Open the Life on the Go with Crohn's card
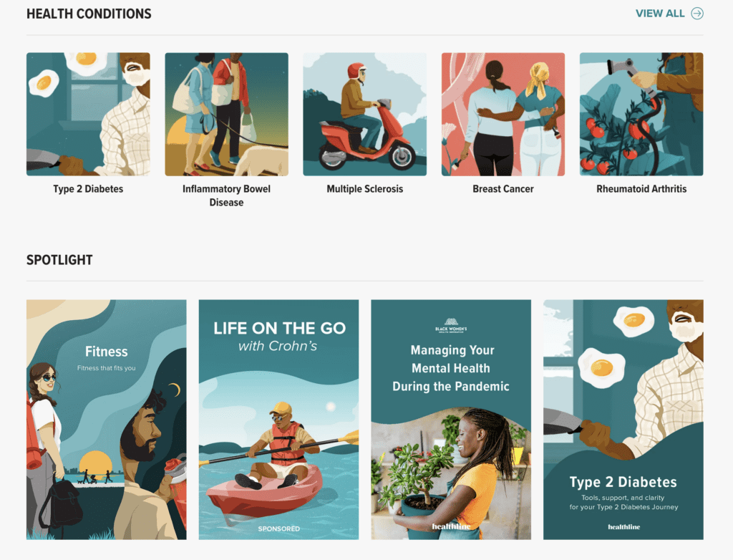This screenshot has width=733, height=560. pos(278,420)
